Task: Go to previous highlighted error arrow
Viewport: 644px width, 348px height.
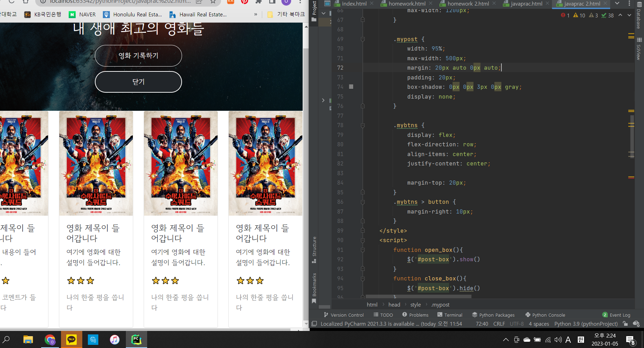Action: (x=620, y=15)
